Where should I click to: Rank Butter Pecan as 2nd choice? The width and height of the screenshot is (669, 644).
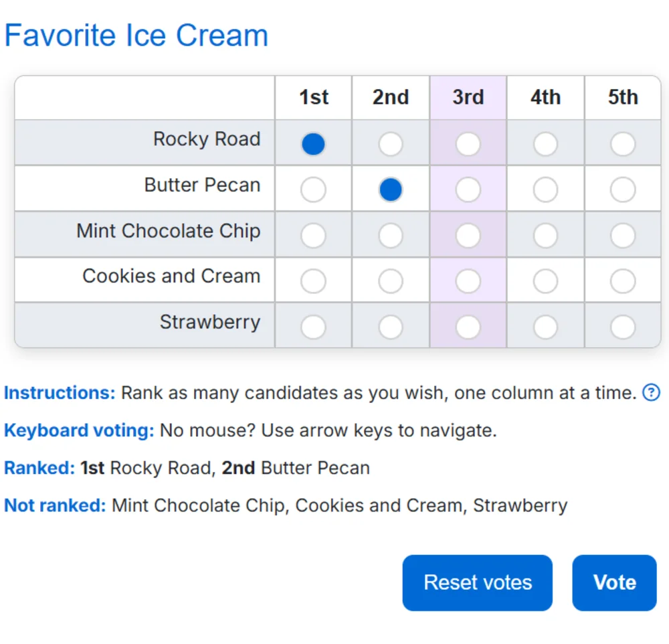[x=390, y=189]
